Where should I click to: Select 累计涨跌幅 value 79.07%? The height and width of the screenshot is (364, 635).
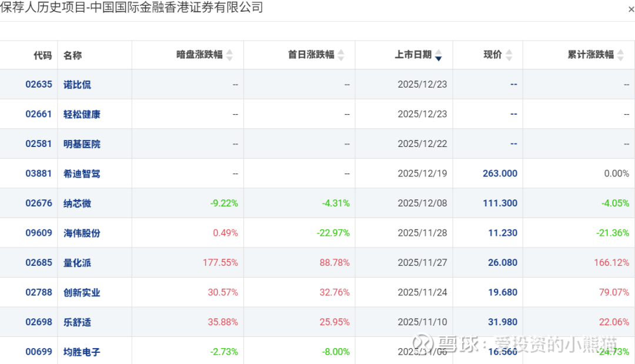(614, 292)
